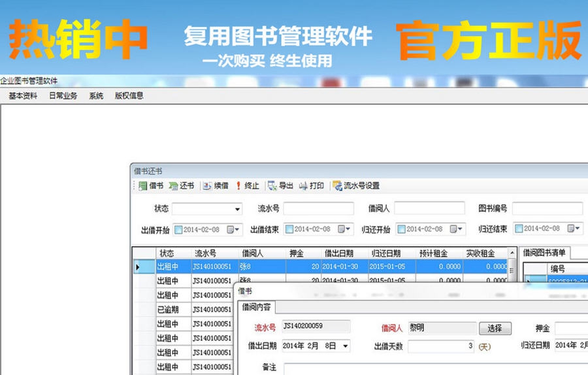Click the 借阅人 search input field
The image size is (588, 375).
[429, 208]
